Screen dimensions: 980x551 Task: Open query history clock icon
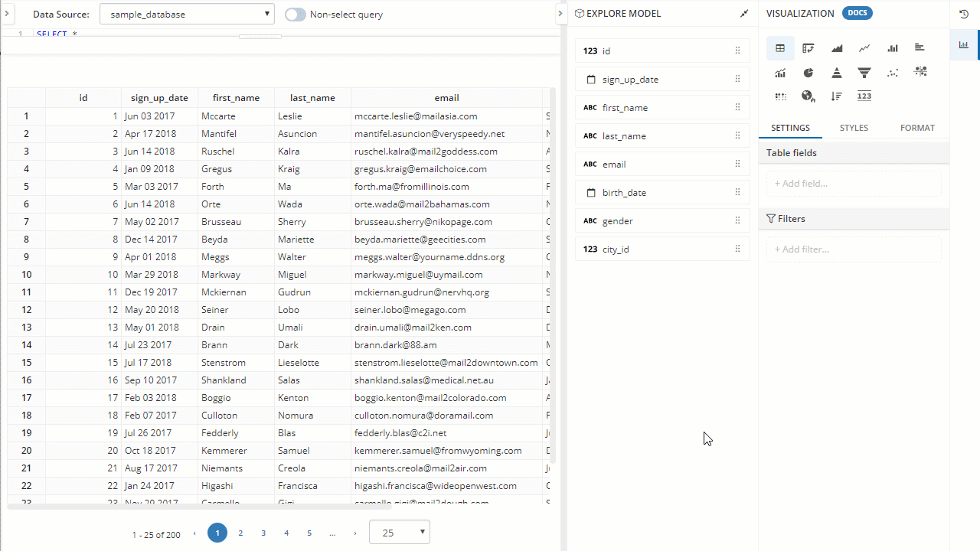tap(964, 14)
